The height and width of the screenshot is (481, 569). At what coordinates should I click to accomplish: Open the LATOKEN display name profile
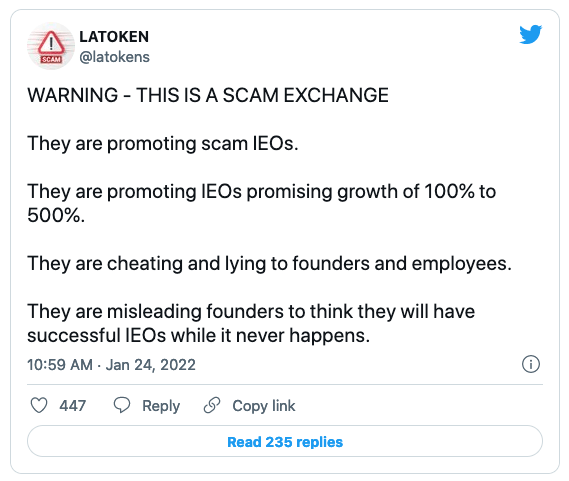coord(114,37)
